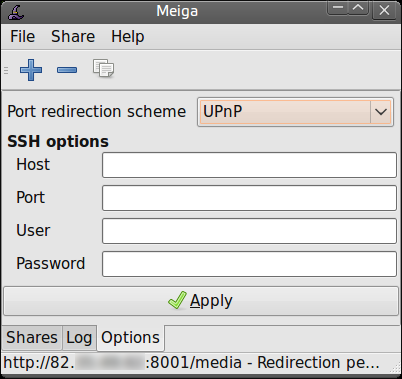Viewport: 402px width, 379px height.
Task: Click into the SSH Host field
Action: tap(249, 165)
